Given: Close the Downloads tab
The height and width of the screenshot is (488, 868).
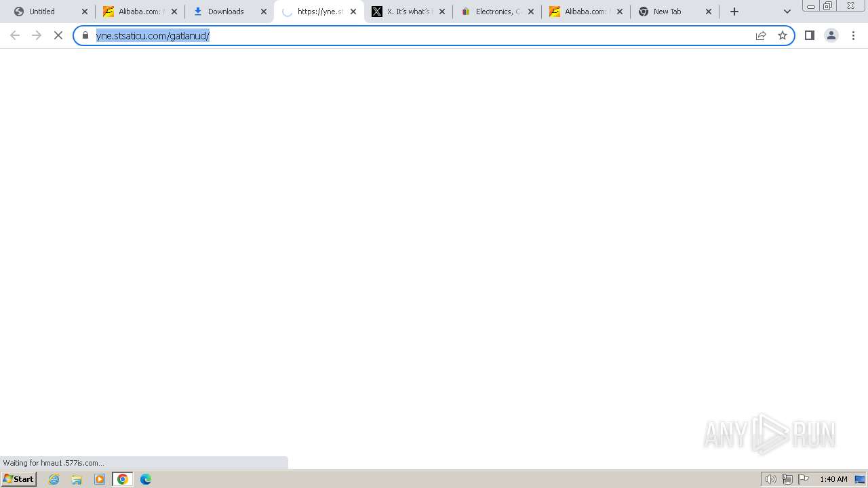Looking at the screenshot, I should click(264, 12).
